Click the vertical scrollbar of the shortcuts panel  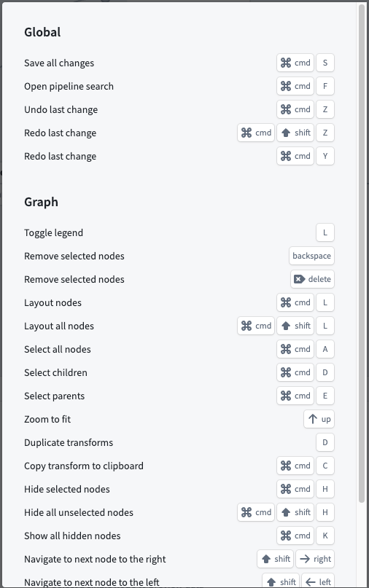362,254
